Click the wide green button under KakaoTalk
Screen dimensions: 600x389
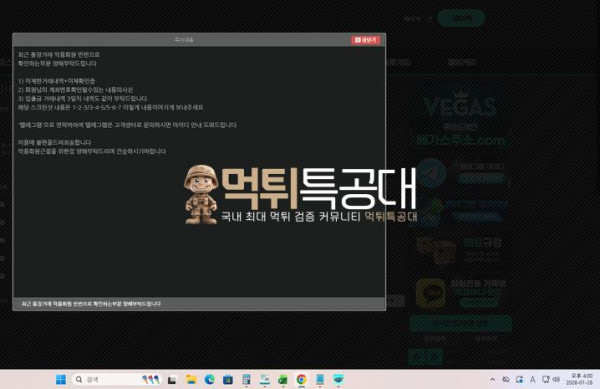point(461,324)
